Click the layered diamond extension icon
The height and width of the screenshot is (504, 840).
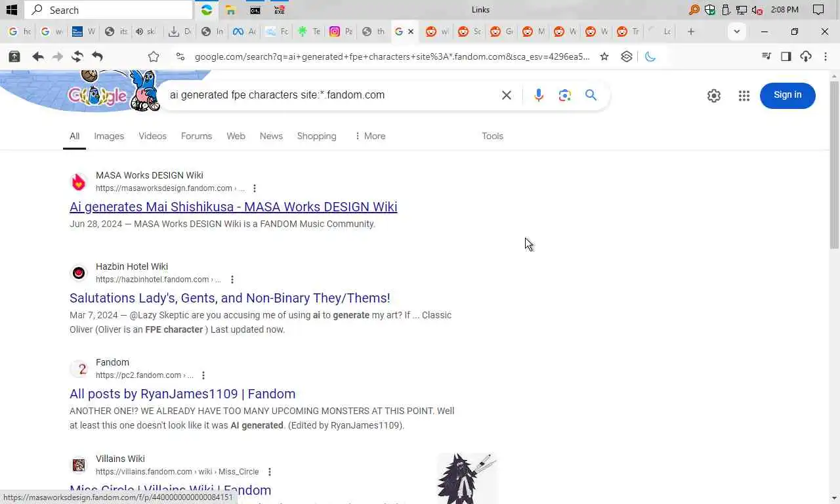coord(627,56)
